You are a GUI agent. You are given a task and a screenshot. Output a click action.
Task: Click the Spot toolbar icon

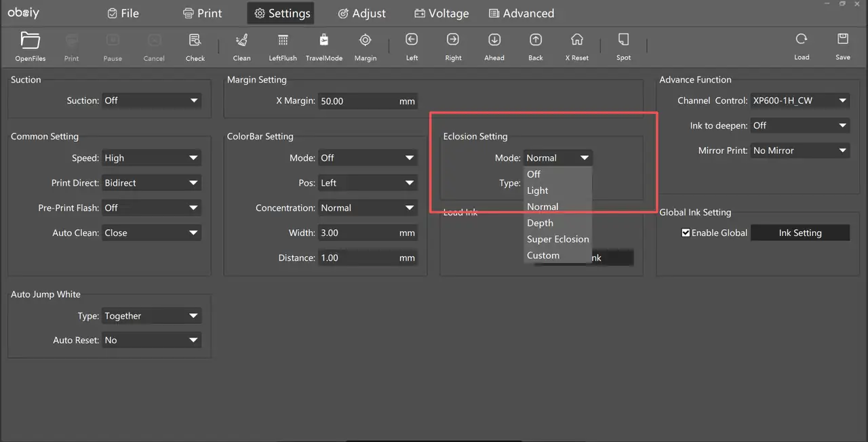624,39
